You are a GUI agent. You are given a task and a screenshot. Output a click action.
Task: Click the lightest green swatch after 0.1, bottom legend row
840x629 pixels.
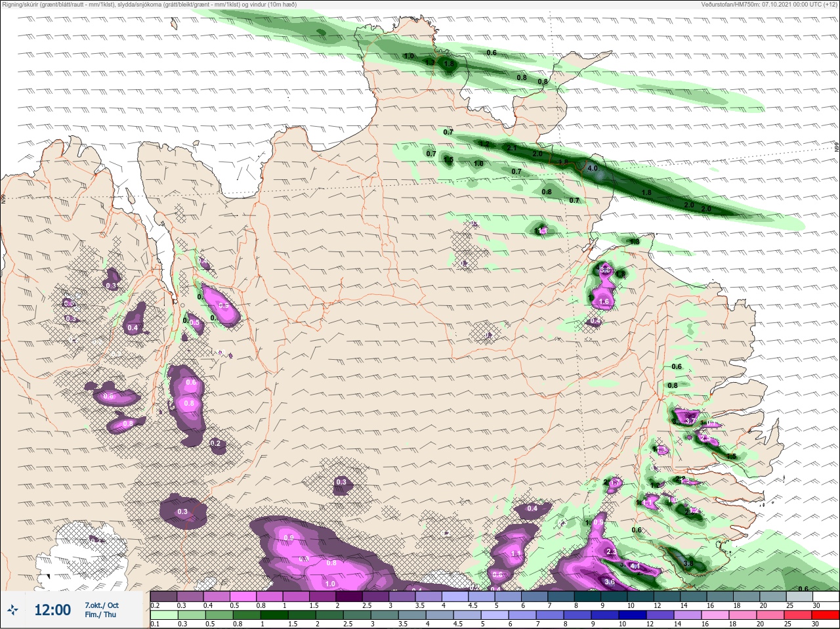coord(164,615)
